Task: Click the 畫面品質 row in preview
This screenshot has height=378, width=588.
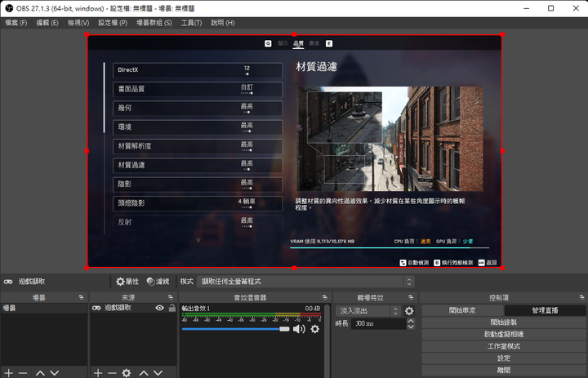Action: tap(198, 89)
